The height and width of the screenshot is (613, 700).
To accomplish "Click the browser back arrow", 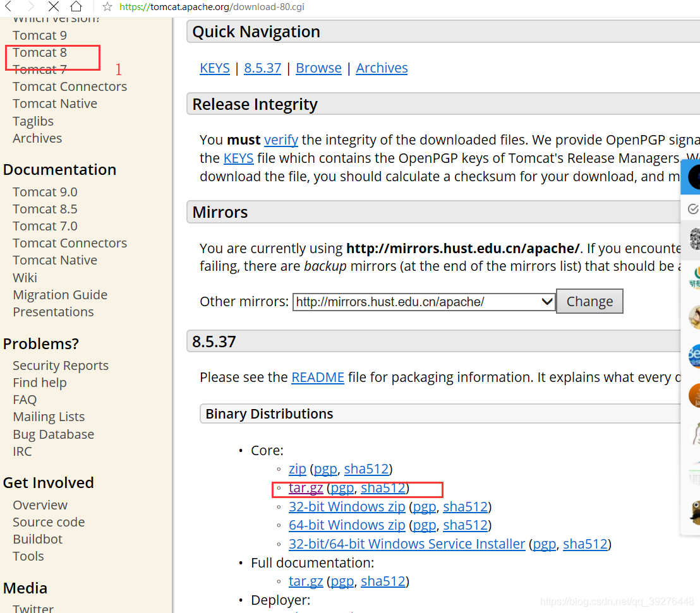I will pyautogui.click(x=8, y=6).
